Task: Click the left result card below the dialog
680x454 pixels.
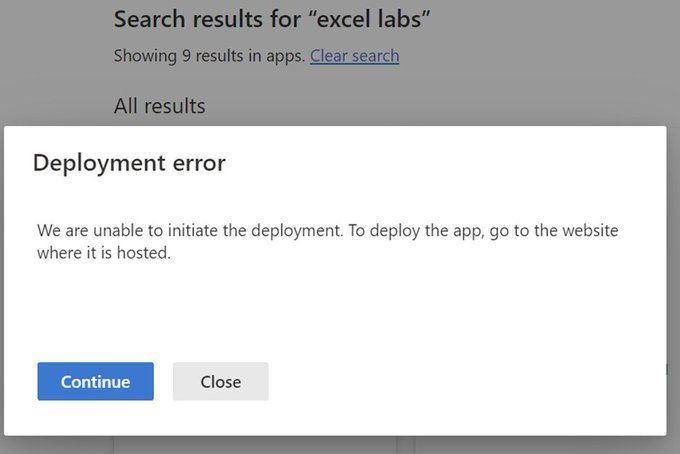Action: pyautogui.click(x=255, y=444)
